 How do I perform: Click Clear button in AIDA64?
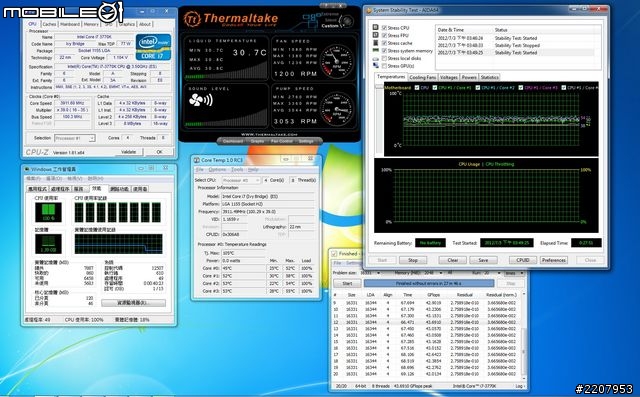453,260
